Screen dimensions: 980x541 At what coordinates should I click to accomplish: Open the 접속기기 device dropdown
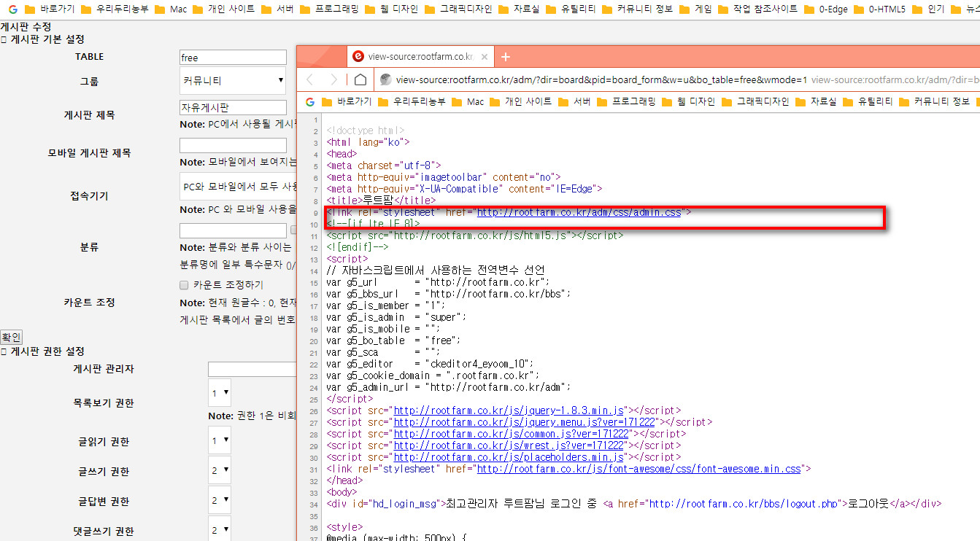coord(238,187)
